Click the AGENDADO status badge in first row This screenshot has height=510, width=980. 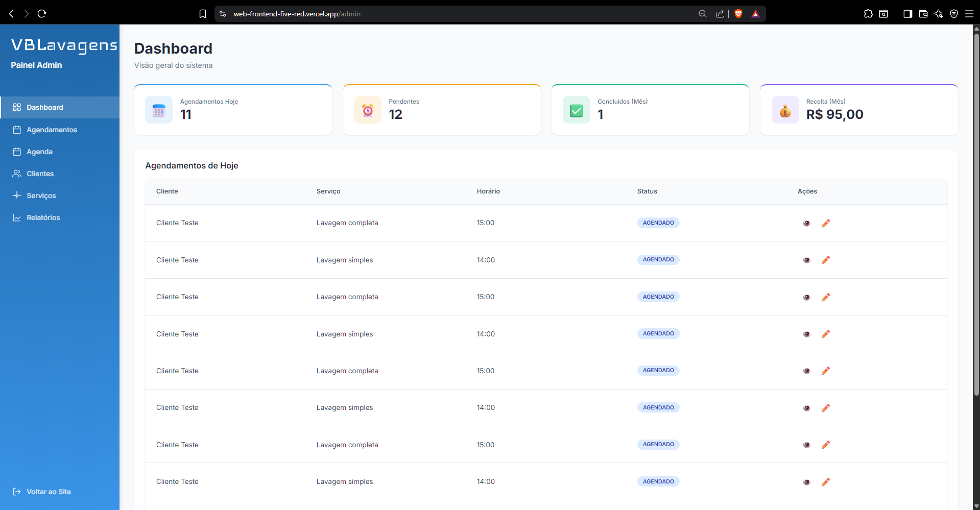[658, 223]
